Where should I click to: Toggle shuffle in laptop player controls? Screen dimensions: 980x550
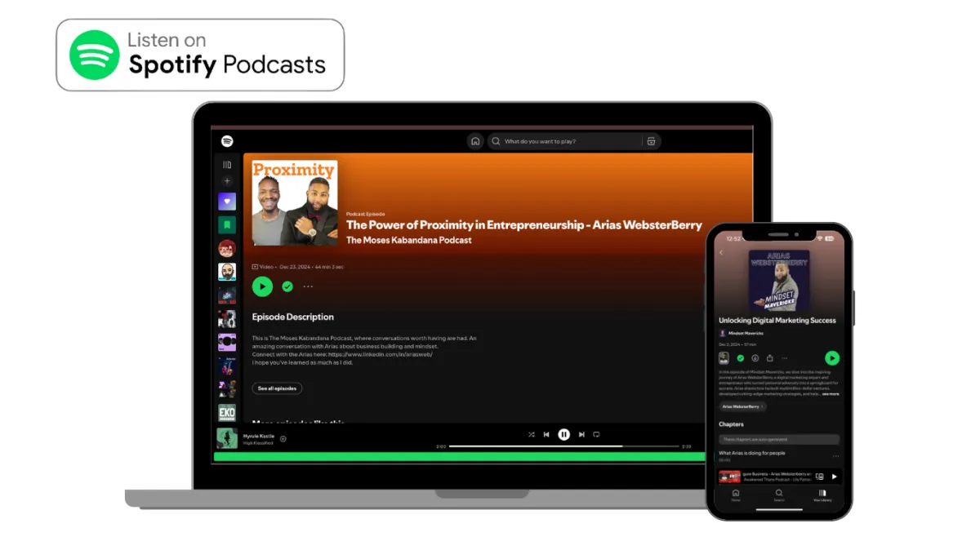pyautogui.click(x=532, y=435)
